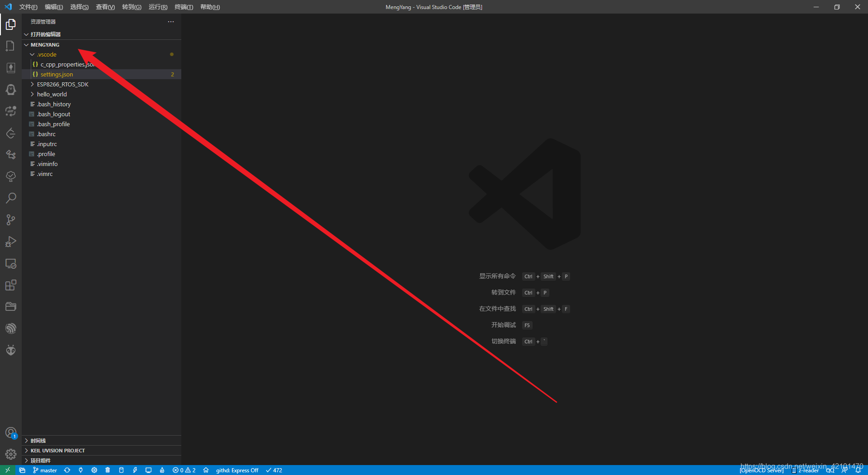Expand the KEIL UVISION PROJECT section
Image resolution: width=868 pixels, height=475 pixels.
click(101, 451)
